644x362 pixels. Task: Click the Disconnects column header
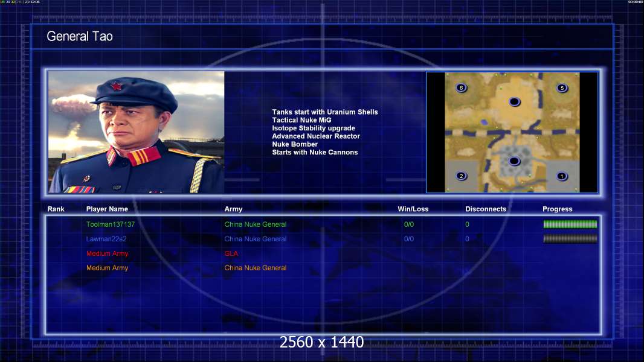486,209
